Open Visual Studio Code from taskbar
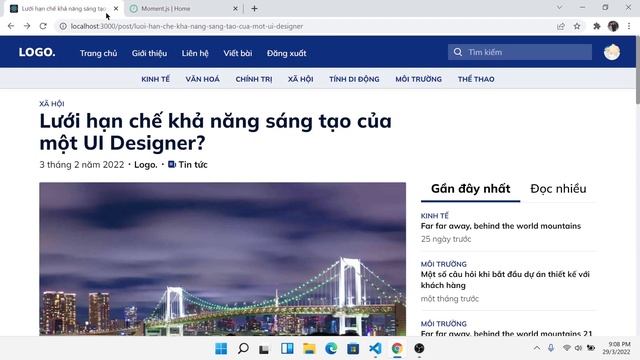640x360 pixels. [375, 349]
